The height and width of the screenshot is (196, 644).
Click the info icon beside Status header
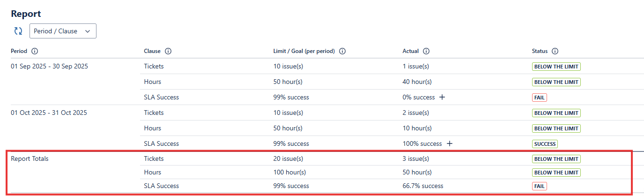(555, 51)
